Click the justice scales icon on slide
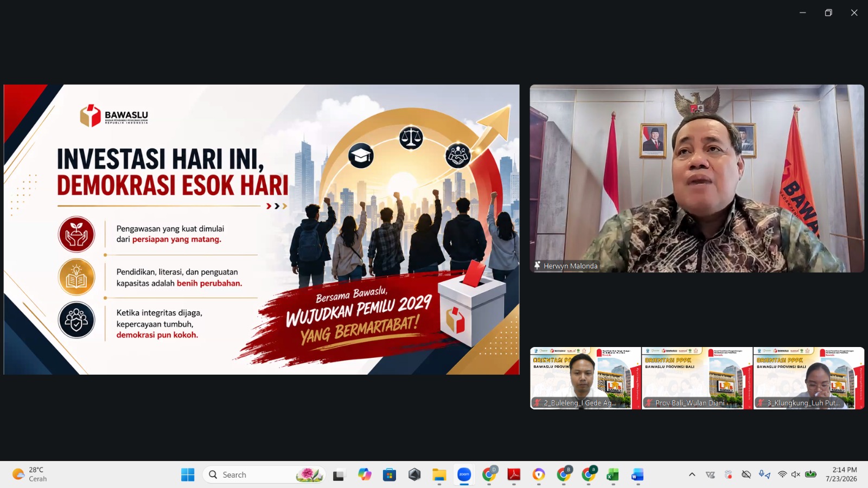The width and height of the screenshot is (868, 488). 411,138
